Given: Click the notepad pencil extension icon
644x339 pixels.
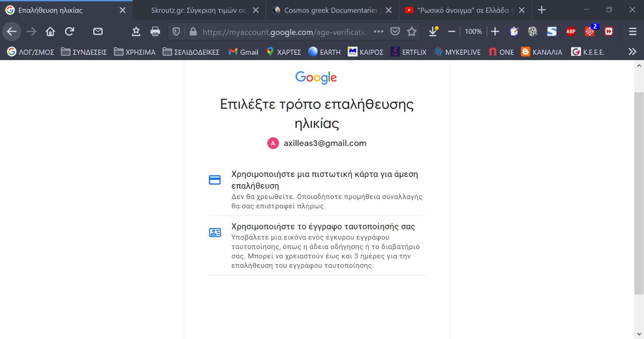Looking at the screenshot, I should click(514, 31).
